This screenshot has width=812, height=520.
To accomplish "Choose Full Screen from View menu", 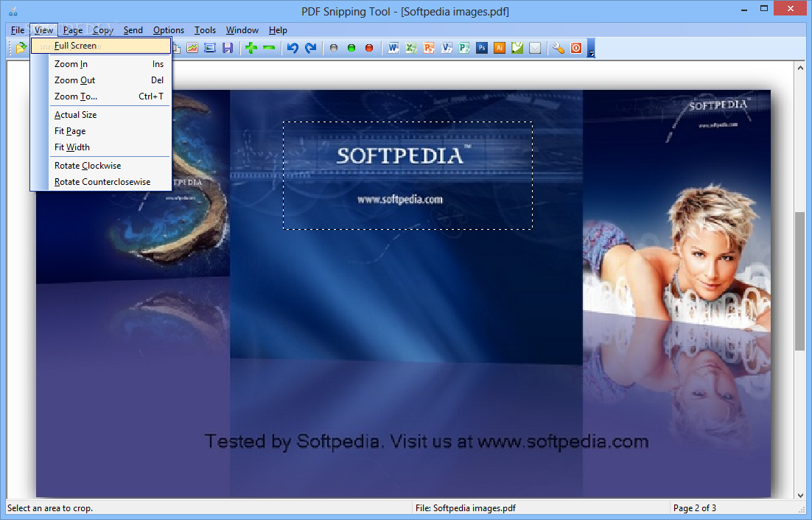I will [x=101, y=46].
